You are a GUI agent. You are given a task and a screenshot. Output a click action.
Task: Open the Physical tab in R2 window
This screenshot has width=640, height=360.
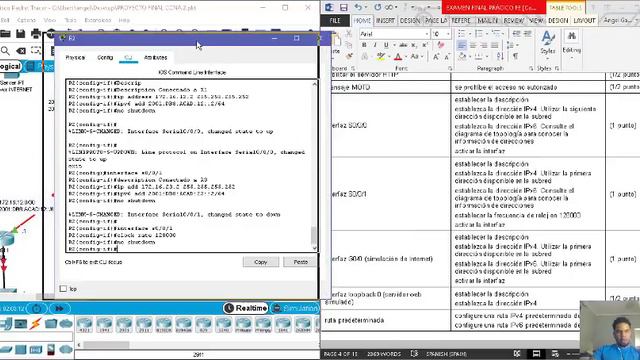(76, 58)
